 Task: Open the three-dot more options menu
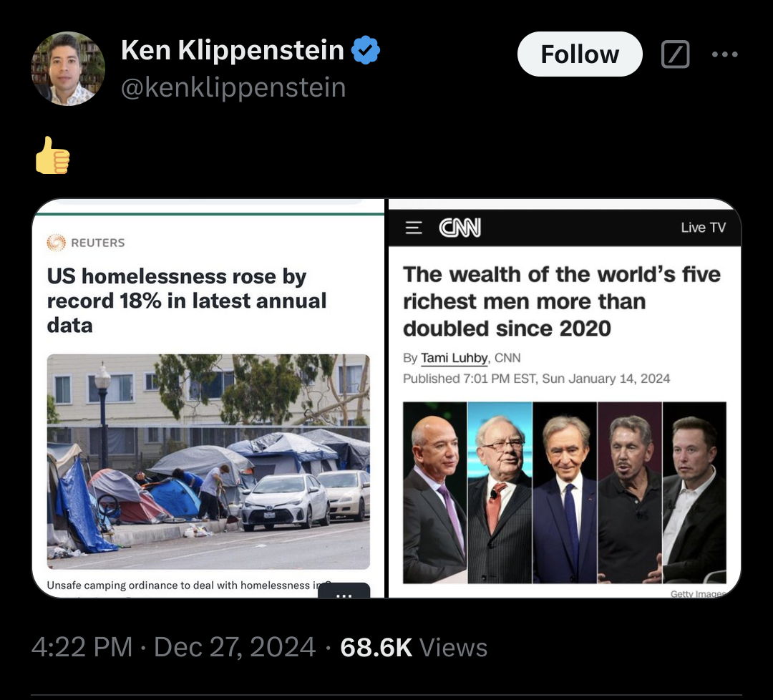724,54
